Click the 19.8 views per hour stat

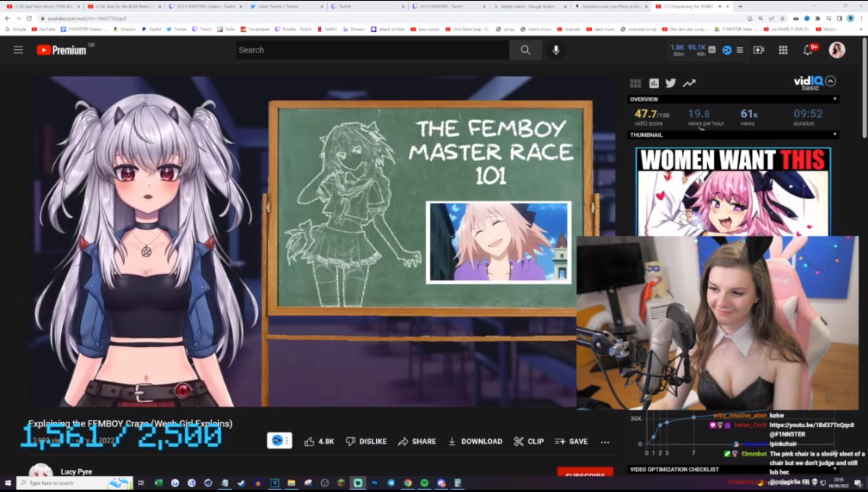tap(705, 117)
